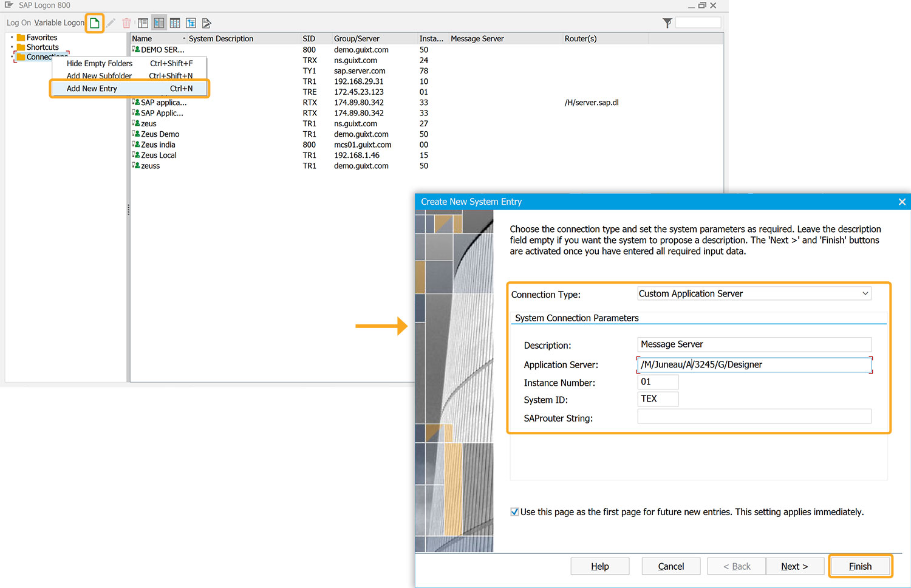Viewport: 911px width, 588px height.
Task: Click the Cancel button in dialog
Action: [671, 566]
